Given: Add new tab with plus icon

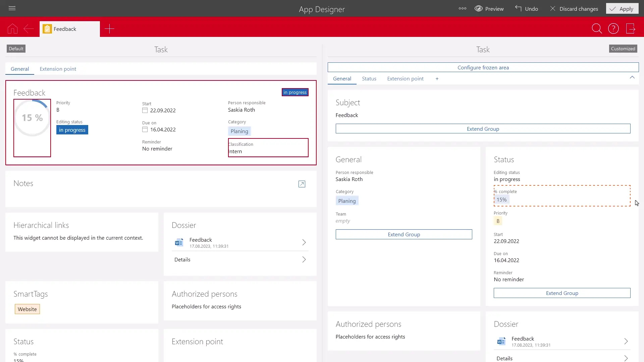Looking at the screenshot, I should pos(109,29).
